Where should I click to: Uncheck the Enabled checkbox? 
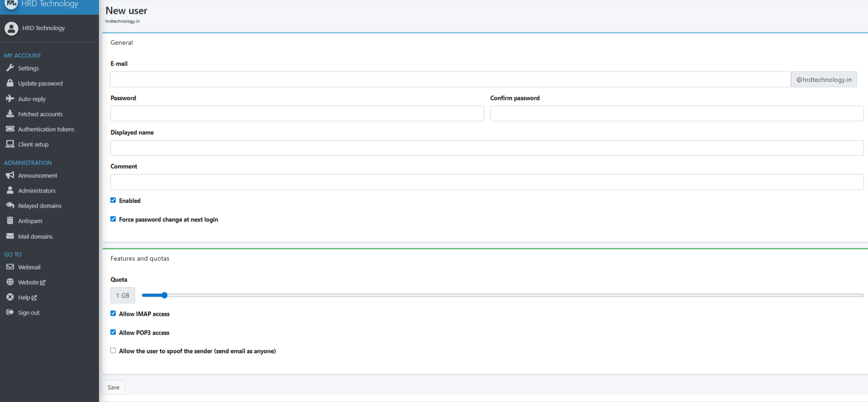[x=113, y=200]
